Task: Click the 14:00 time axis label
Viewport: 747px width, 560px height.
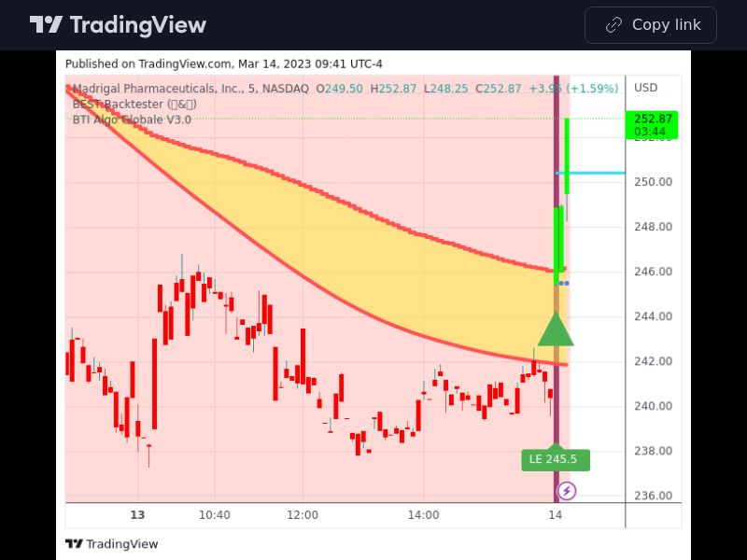Action: tap(424, 515)
